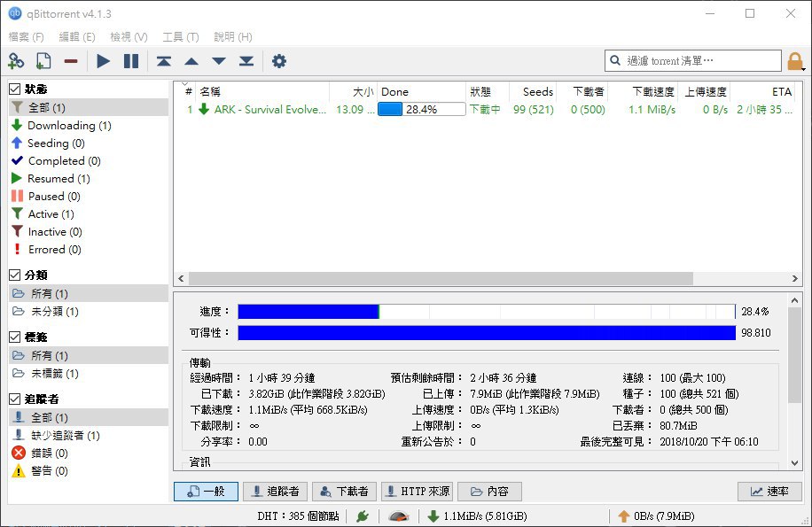Open the 檢視 (V) menu
Screen dimensions: 812x527
point(129,36)
